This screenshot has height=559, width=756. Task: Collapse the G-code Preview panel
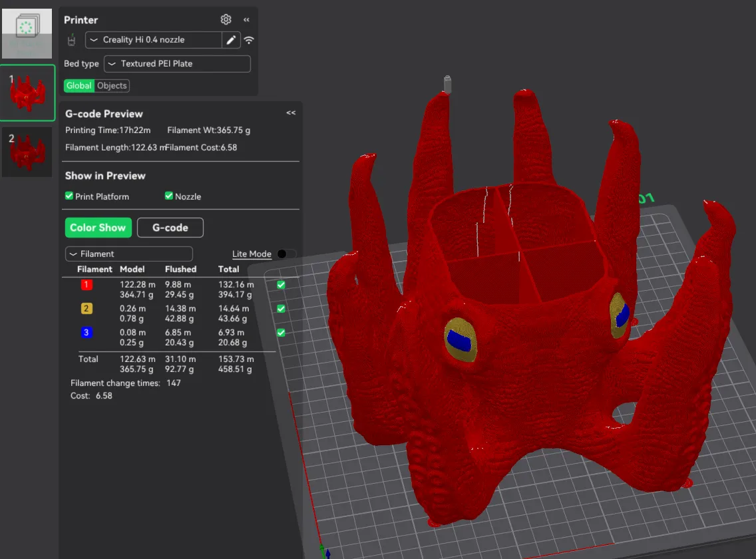point(291,113)
